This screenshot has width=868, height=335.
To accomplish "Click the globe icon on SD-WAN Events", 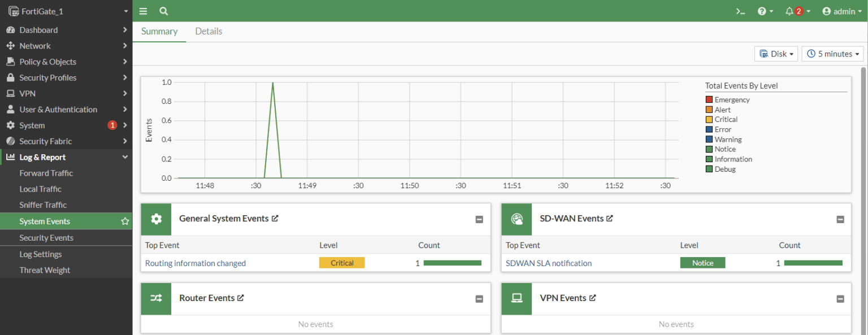I will click(516, 219).
